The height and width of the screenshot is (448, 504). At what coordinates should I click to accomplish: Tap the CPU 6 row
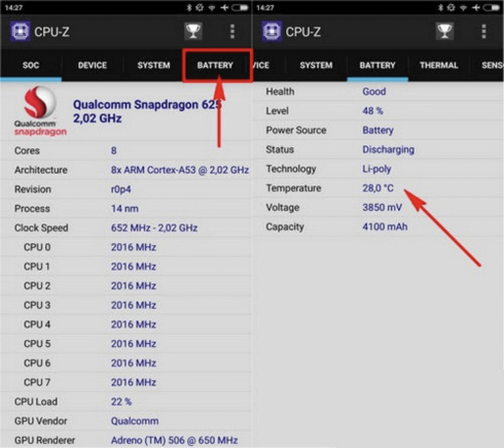pos(126,363)
